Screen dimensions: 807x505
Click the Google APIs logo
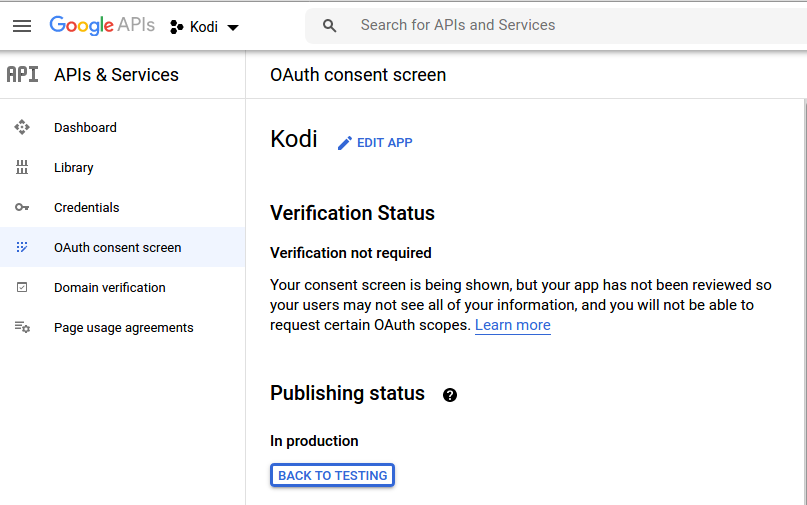[x=102, y=26]
